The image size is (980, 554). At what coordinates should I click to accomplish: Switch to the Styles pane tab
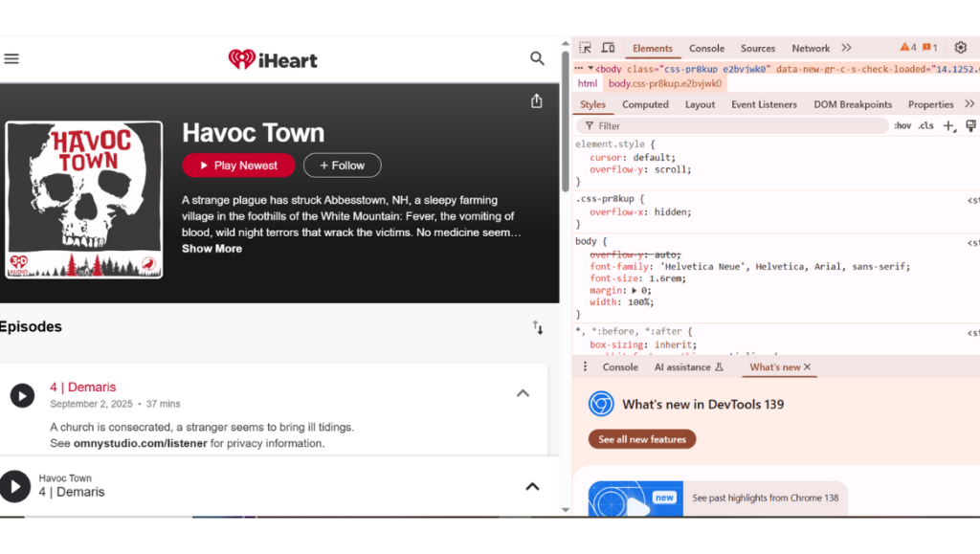592,104
